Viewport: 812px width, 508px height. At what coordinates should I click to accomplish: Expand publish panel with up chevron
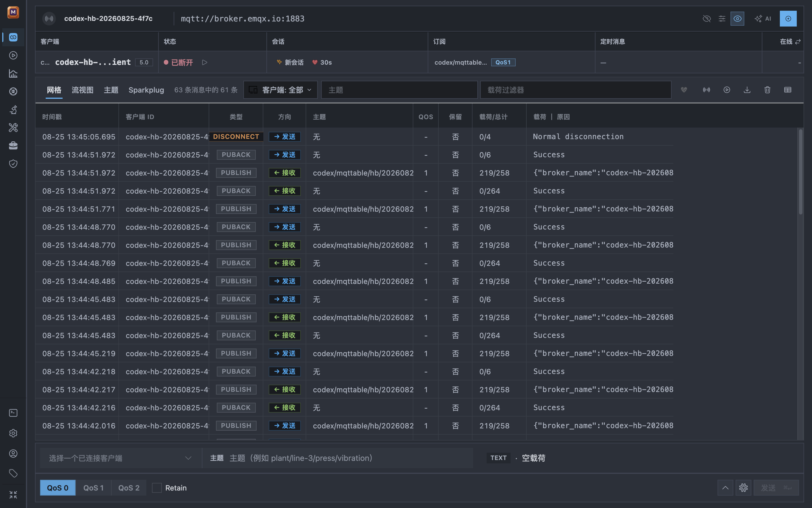pyautogui.click(x=725, y=487)
